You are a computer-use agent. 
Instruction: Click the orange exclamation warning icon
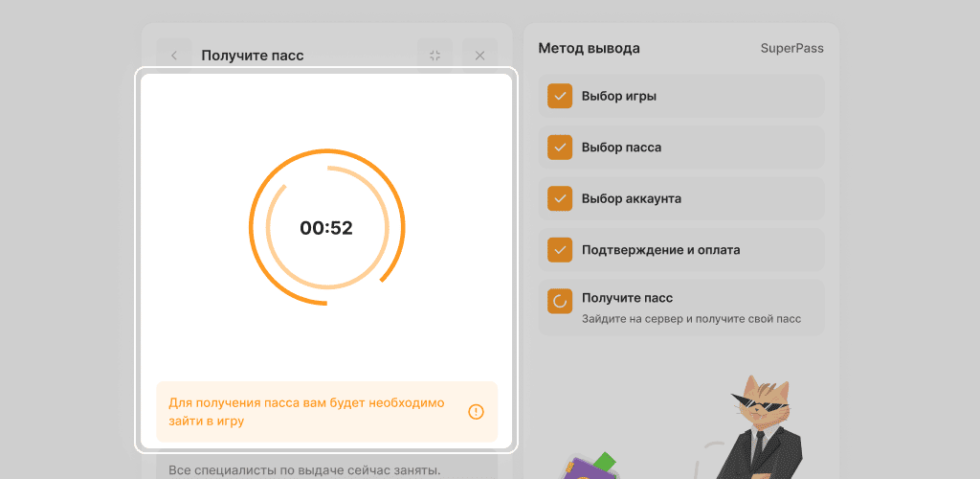(476, 412)
